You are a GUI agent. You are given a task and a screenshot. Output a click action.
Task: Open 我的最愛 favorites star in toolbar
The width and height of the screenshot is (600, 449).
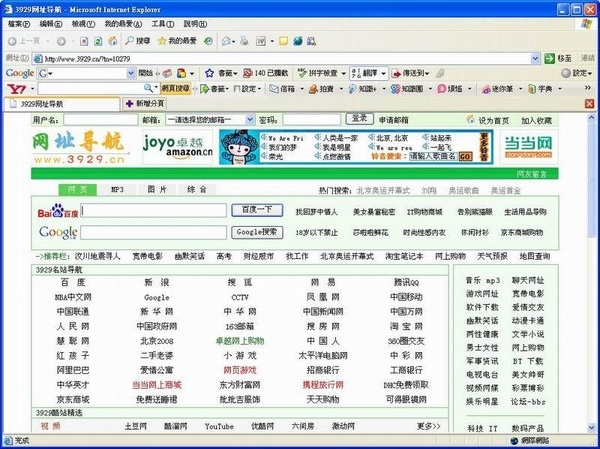click(x=177, y=41)
